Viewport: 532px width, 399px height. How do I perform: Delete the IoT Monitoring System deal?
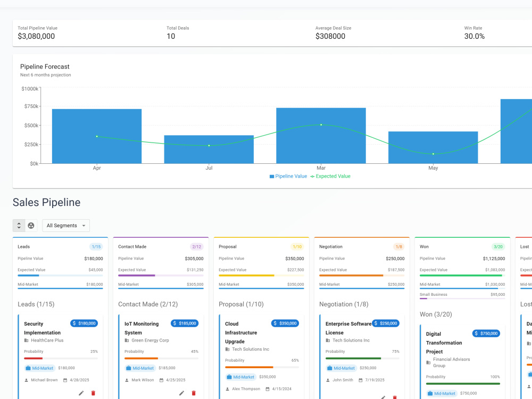[x=194, y=393]
